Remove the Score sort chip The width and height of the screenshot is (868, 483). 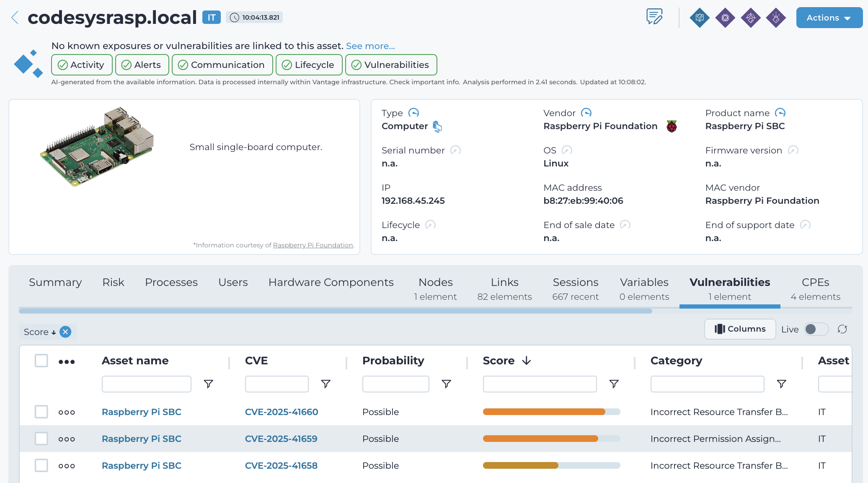65,332
